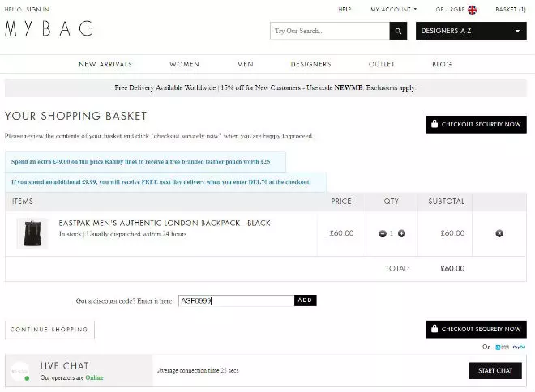Go to the Outlet section
This screenshot has width=535, height=392.
point(382,64)
